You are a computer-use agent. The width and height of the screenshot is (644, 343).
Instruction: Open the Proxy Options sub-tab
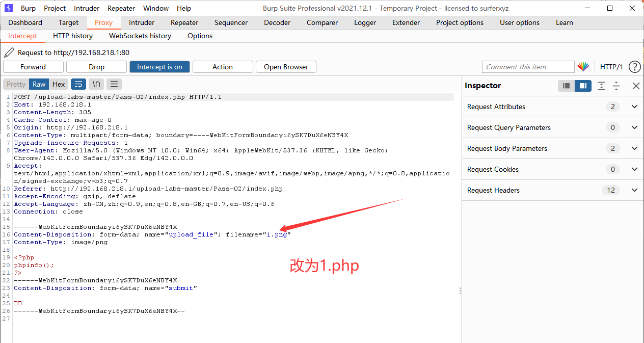[x=200, y=36]
